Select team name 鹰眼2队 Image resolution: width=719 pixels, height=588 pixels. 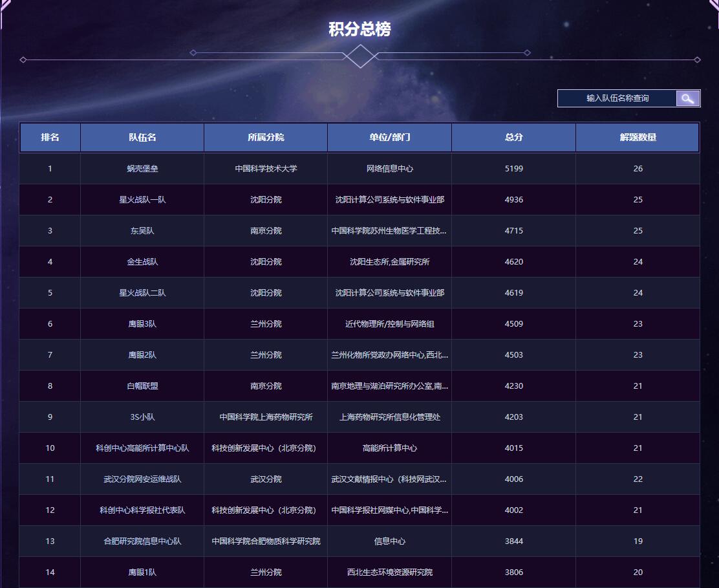[142, 355]
